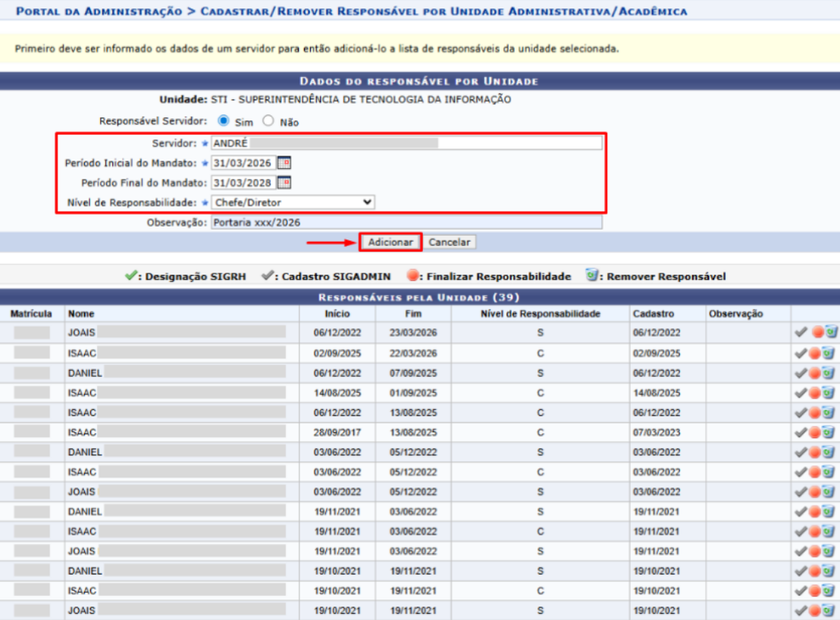Open Nível de Responsabilidade dropdown
The image size is (840, 620).
tap(293, 202)
